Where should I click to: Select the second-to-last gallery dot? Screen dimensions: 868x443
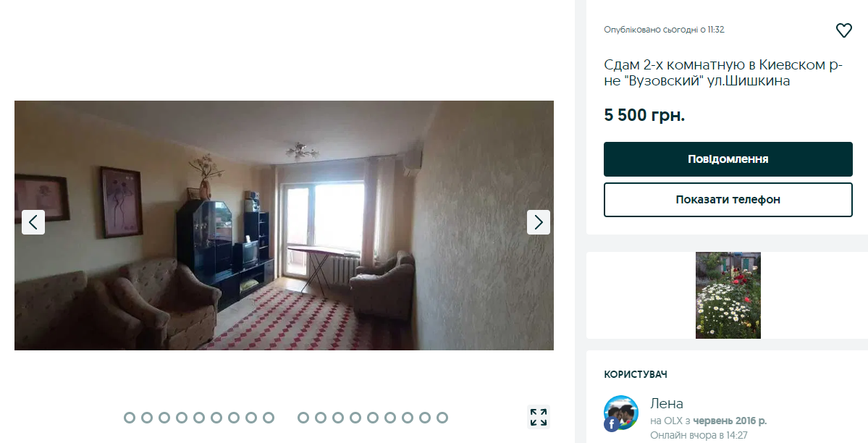point(425,418)
